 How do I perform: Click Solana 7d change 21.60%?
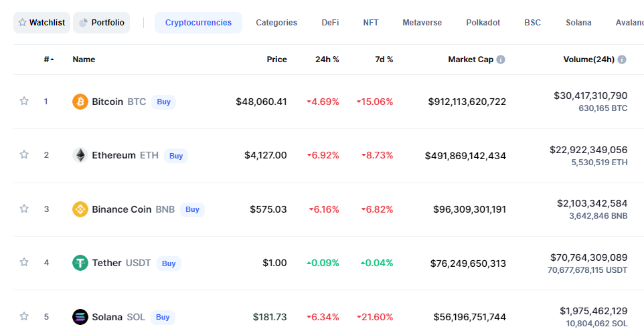pyautogui.click(x=375, y=317)
